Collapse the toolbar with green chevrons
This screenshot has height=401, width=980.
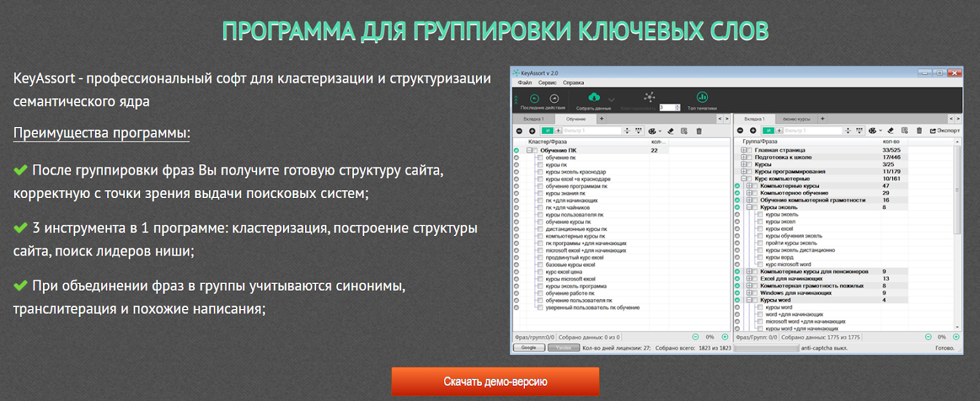[516, 99]
